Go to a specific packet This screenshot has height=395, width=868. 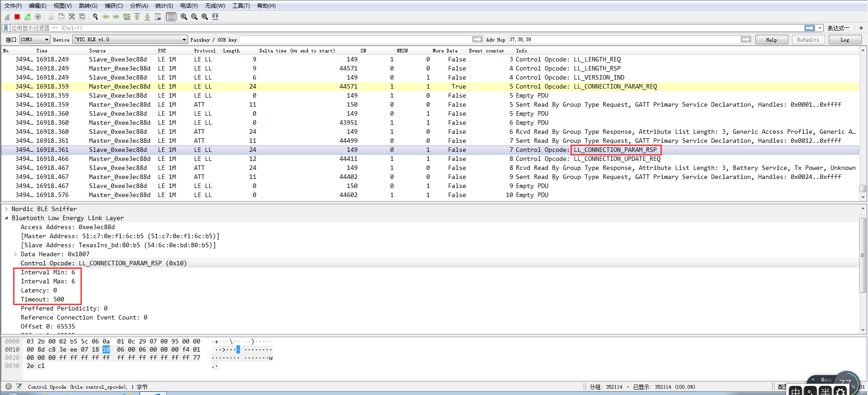[127, 17]
